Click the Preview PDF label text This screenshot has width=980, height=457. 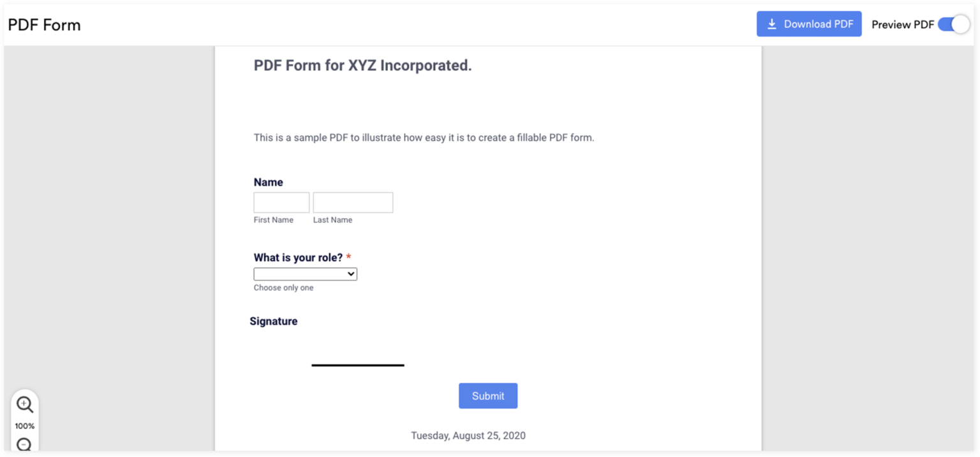[x=902, y=24]
